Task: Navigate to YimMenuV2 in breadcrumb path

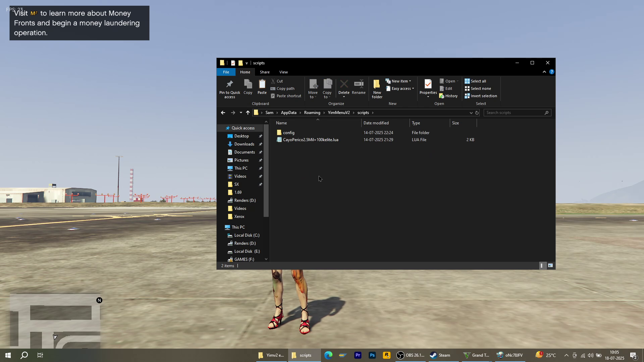Action: (338, 113)
